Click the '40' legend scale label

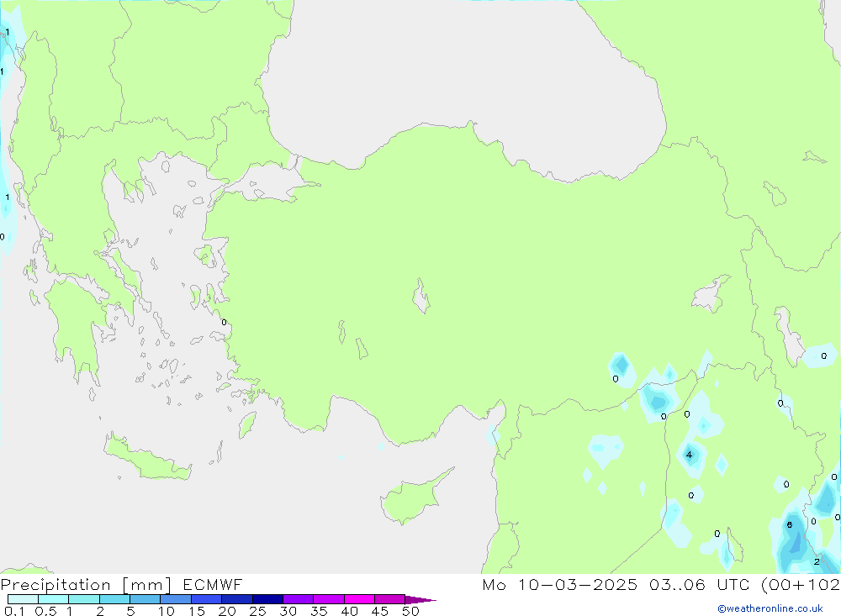click(x=350, y=611)
